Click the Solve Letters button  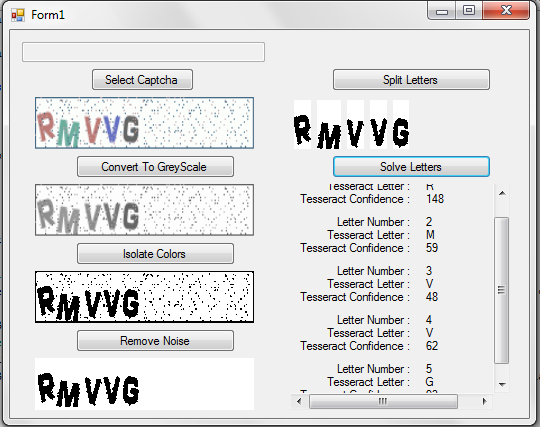pyautogui.click(x=411, y=167)
